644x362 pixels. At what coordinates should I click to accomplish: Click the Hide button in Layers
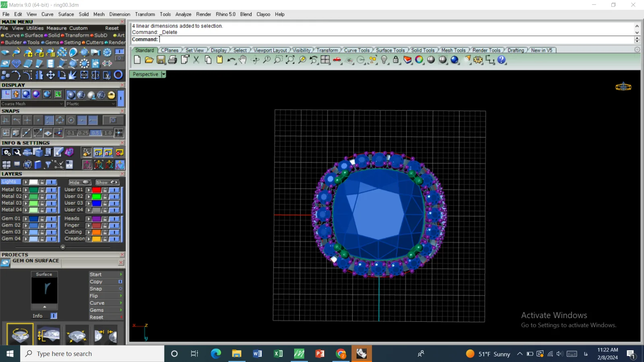(79, 182)
